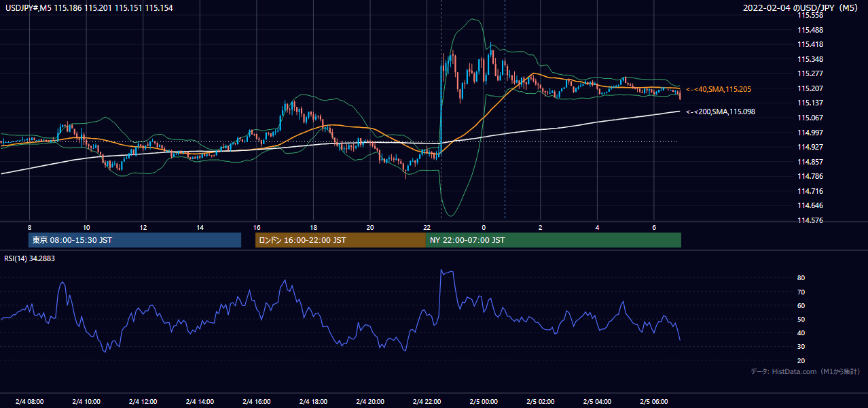Click price axis value 114.857

pyautogui.click(x=810, y=162)
